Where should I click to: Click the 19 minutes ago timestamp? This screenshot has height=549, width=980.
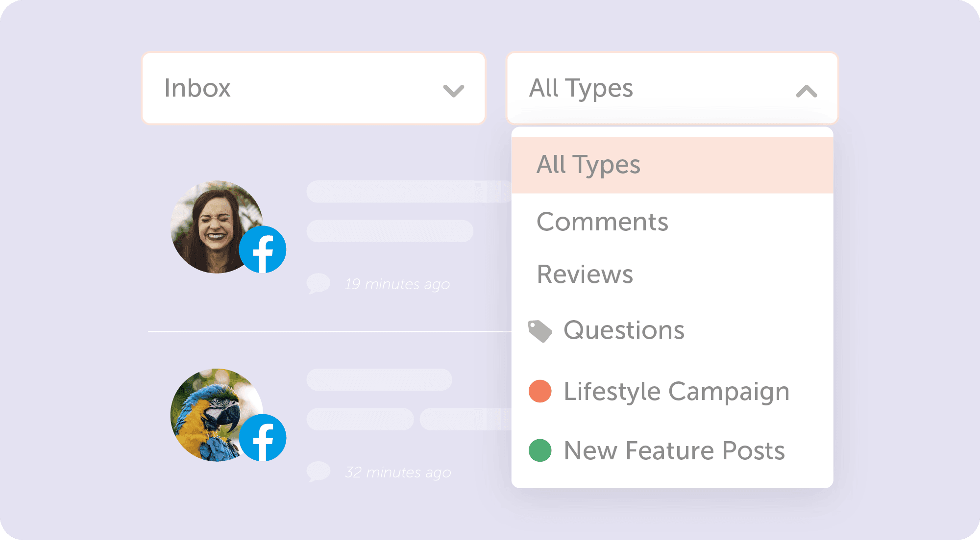(x=397, y=284)
